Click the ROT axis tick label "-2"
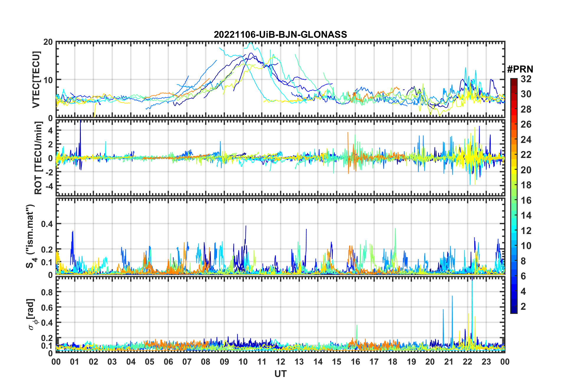The height and width of the screenshot is (392, 561). point(49,172)
